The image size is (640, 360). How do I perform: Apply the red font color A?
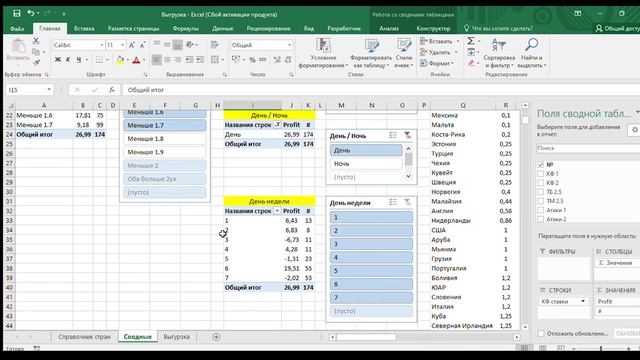coord(136,60)
